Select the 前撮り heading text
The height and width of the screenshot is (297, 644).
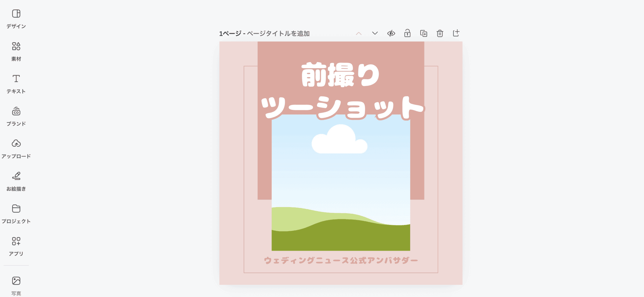click(x=341, y=75)
